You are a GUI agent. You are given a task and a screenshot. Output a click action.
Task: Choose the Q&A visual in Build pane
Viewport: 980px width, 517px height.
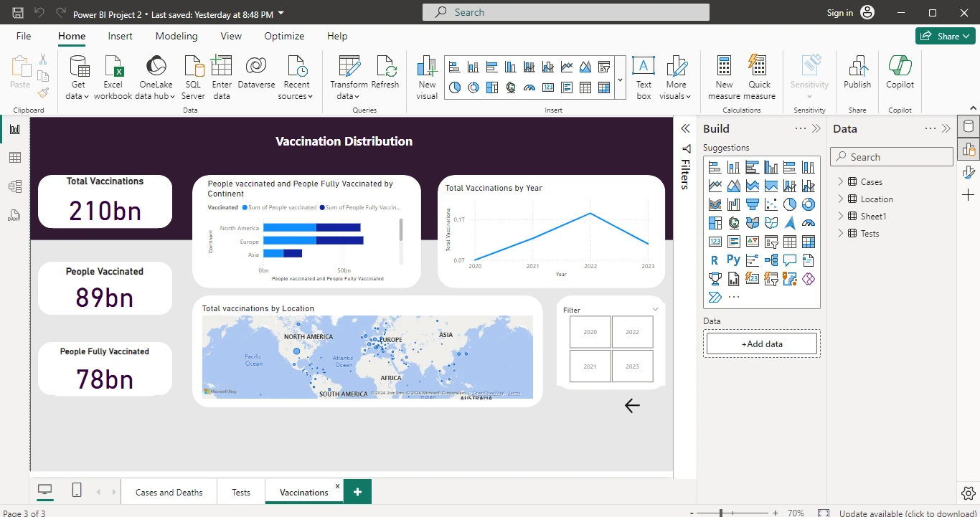point(790,260)
